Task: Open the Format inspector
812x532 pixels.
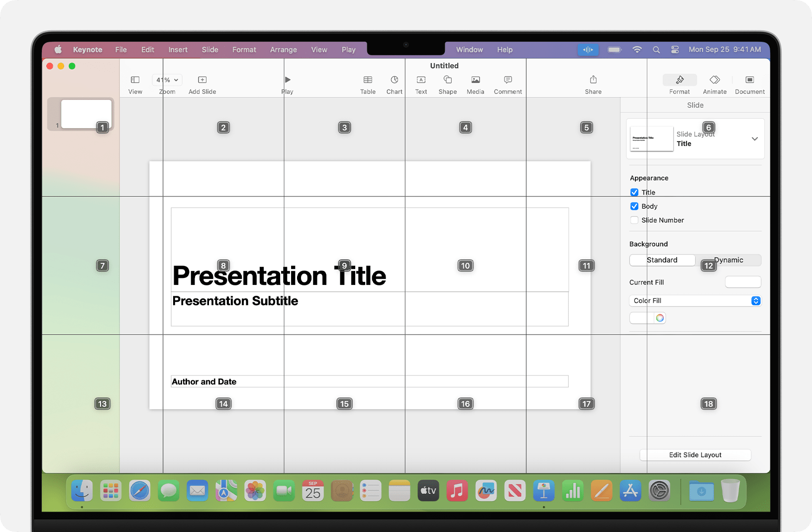Action: [680, 80]
